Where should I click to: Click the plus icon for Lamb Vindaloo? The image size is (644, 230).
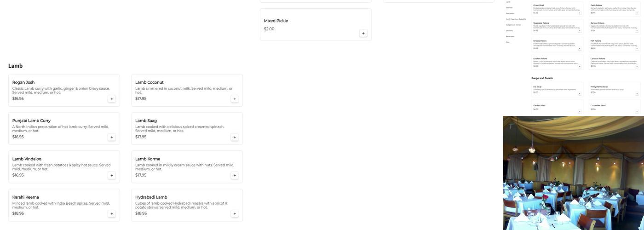pyautogui.click(x=111, y=175)
